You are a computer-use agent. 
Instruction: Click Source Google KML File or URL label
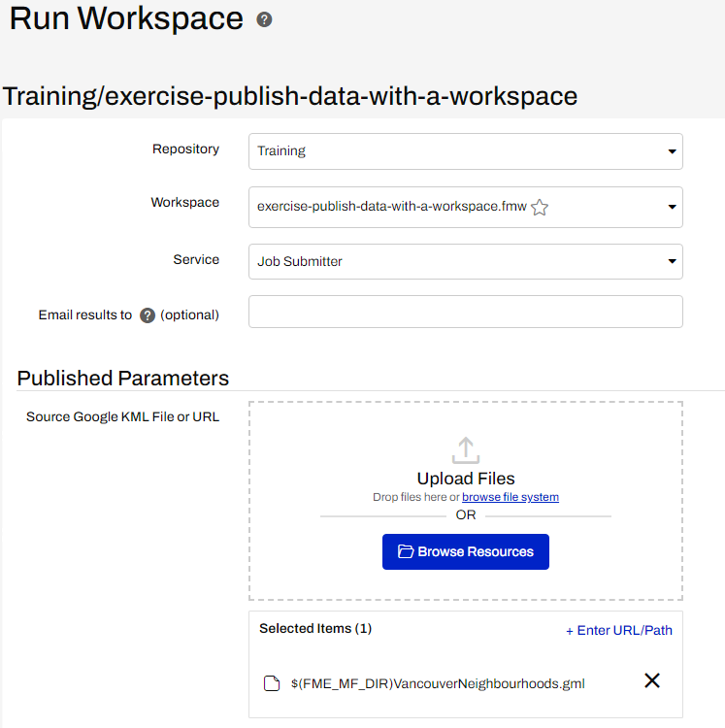click(122, 417)
